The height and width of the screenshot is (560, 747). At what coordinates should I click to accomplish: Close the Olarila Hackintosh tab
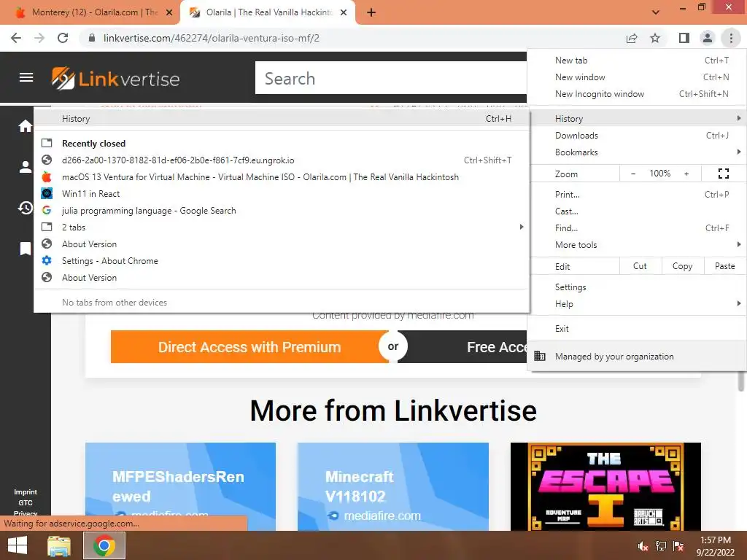pos(344,13)
